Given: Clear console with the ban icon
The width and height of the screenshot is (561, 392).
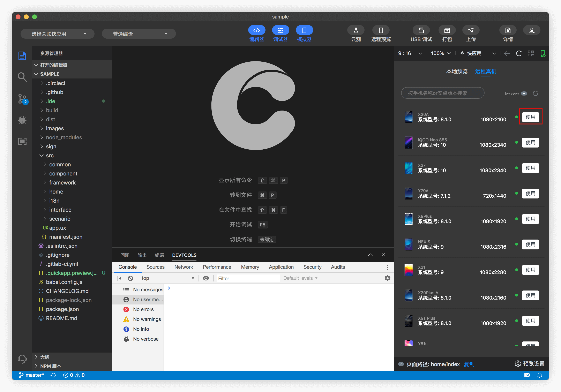Looking at the screenshot, I should point(130,278).
